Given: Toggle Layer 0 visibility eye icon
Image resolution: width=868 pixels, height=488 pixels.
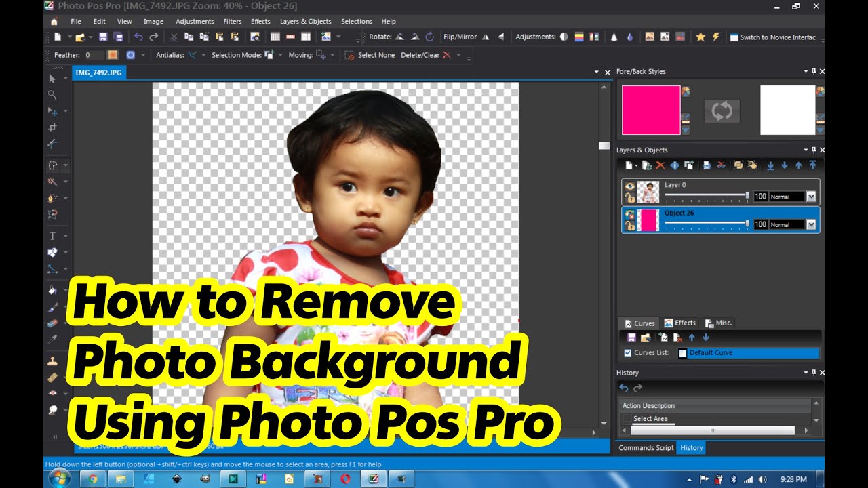Looking at the screenshot, I should point(630,186).
